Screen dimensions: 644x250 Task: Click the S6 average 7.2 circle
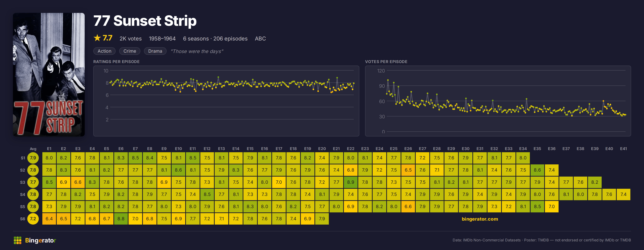pos(33,219)
